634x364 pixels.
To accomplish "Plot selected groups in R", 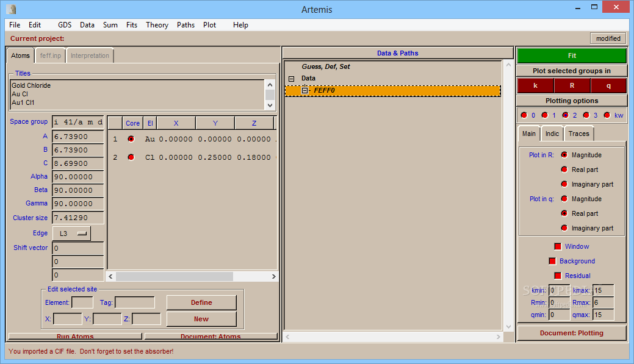I will [x=572, y=85].
